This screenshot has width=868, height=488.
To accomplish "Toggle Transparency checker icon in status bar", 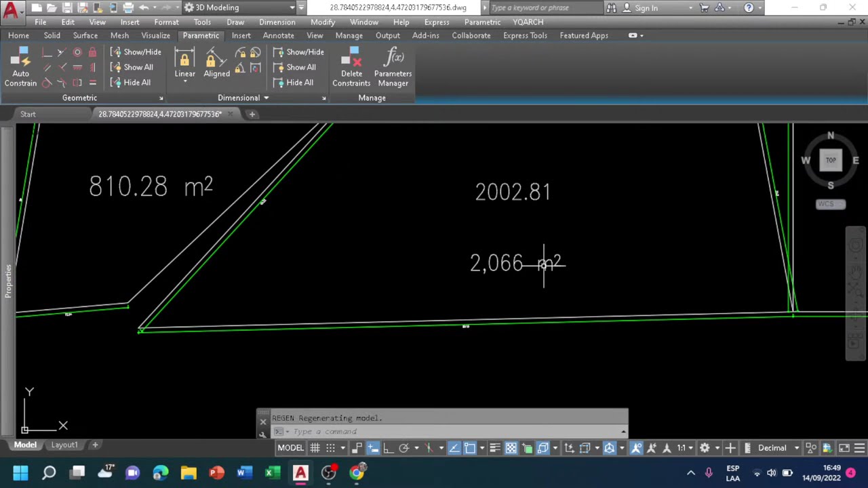I will (x=511, y=448).
